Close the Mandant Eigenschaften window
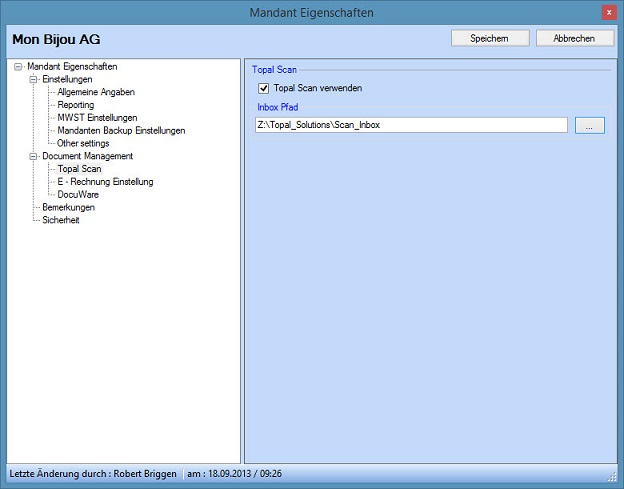The height and width of the screenshot is (489, 624). (x=608, y=12)
